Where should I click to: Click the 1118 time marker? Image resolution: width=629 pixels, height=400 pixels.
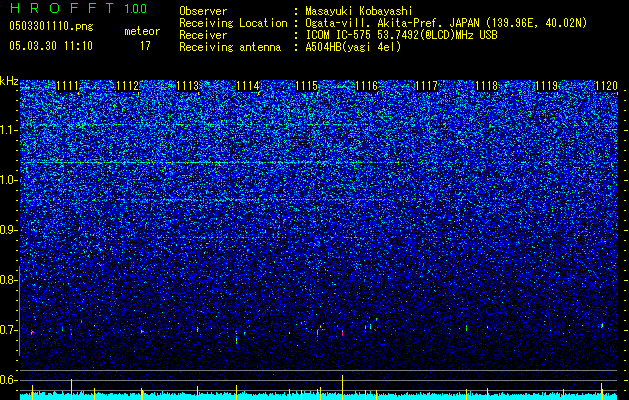point(486,86)
